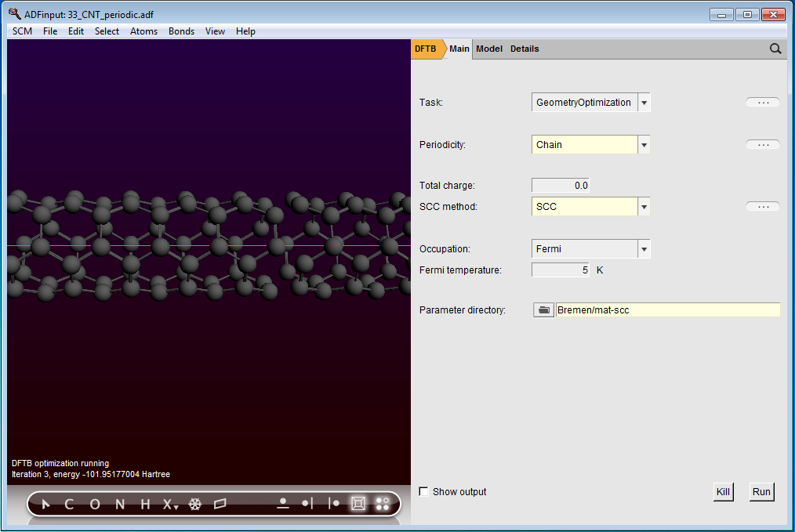Click the "Fermi temperature:" label
Screen dimensions: 795x532
460,270
